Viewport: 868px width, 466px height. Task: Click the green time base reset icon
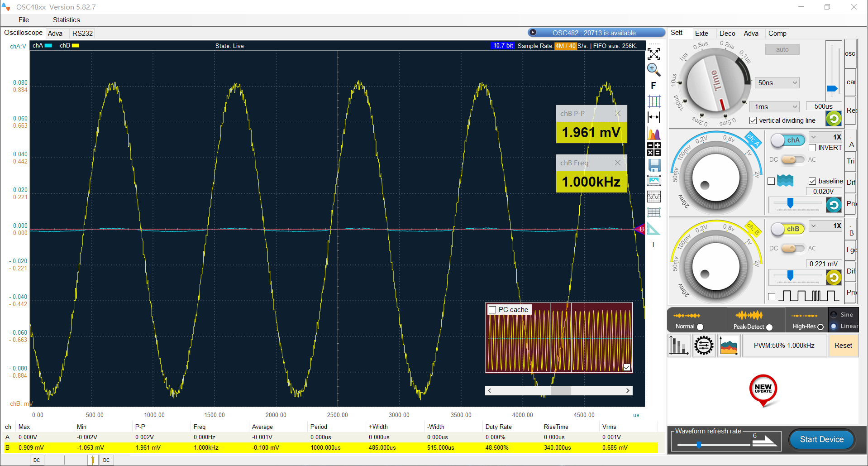pos(834,119)
